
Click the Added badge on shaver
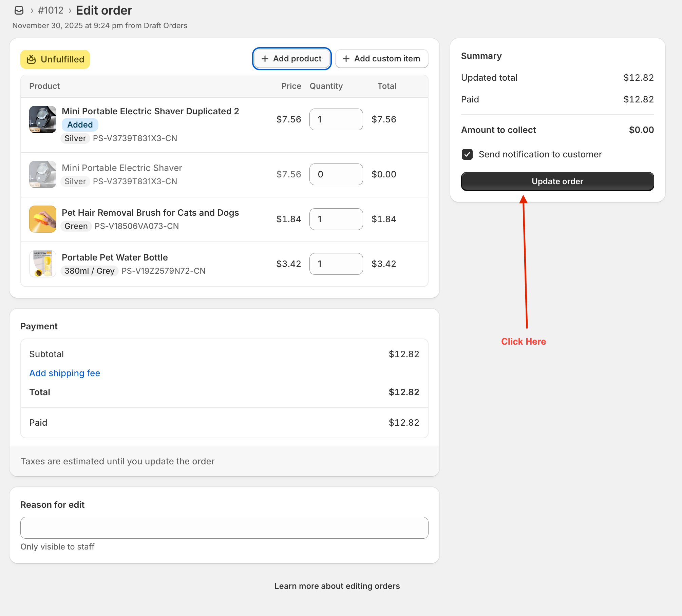pos(80,125)
